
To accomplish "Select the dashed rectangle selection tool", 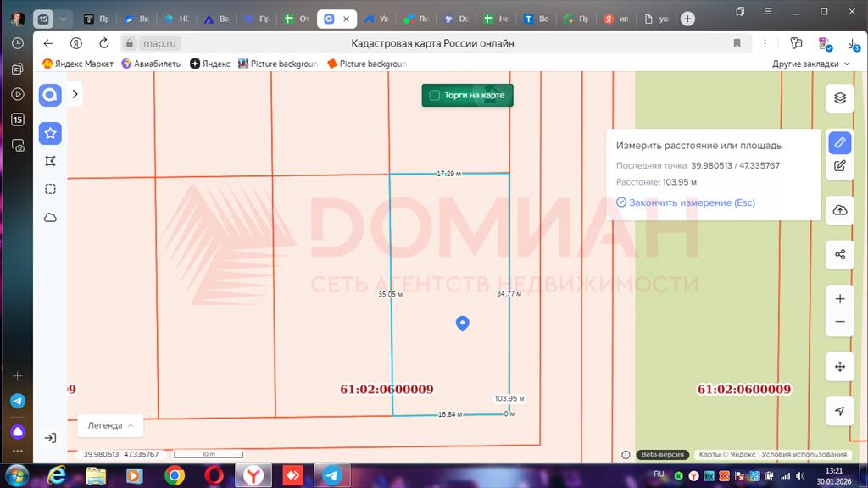I will click(50, 189).
